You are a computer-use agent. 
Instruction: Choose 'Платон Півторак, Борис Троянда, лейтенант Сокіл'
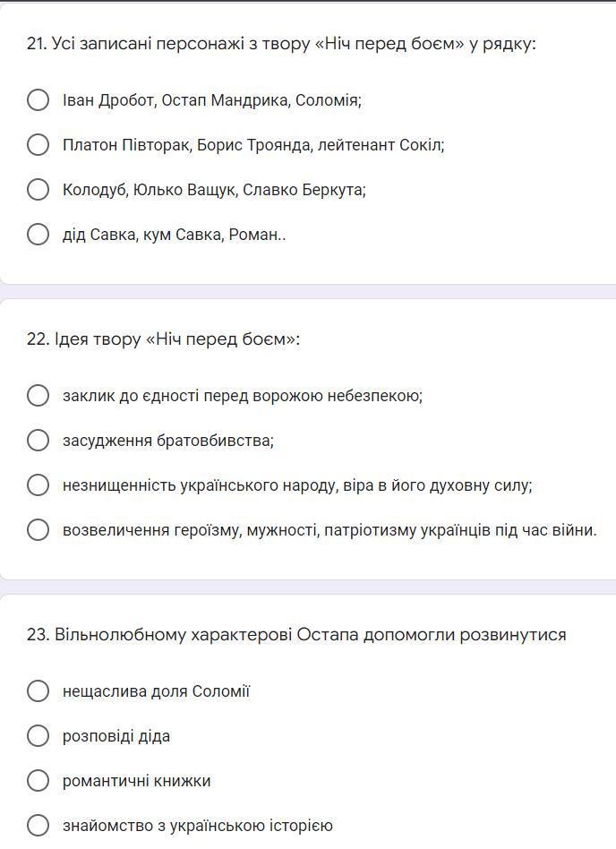click(38, 144)
